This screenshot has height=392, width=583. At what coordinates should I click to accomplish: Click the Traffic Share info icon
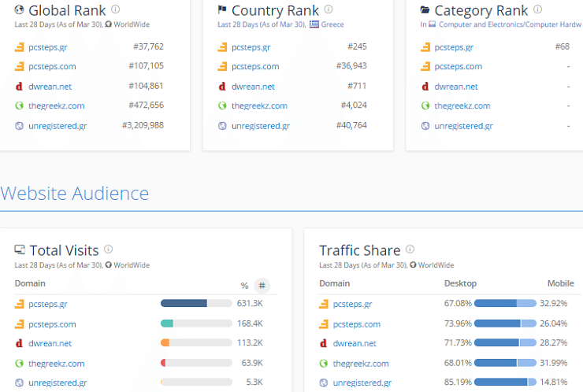coord(410,249)
